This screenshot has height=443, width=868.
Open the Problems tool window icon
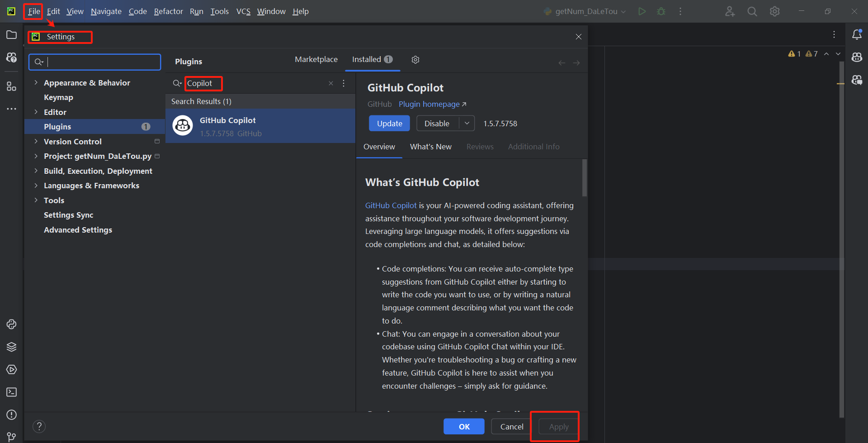point(11,415)
